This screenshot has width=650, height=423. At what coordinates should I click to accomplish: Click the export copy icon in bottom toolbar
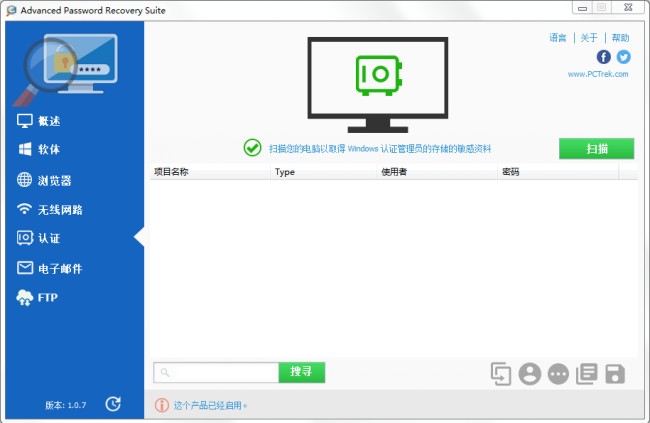[501, 374]
